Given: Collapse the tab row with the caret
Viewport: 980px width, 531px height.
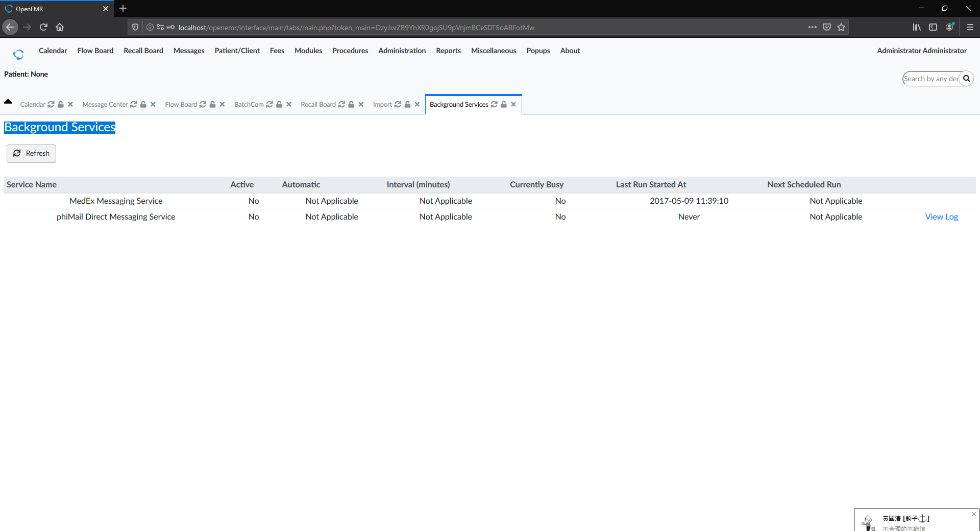Looking at the screenshot, I should 8,101.
